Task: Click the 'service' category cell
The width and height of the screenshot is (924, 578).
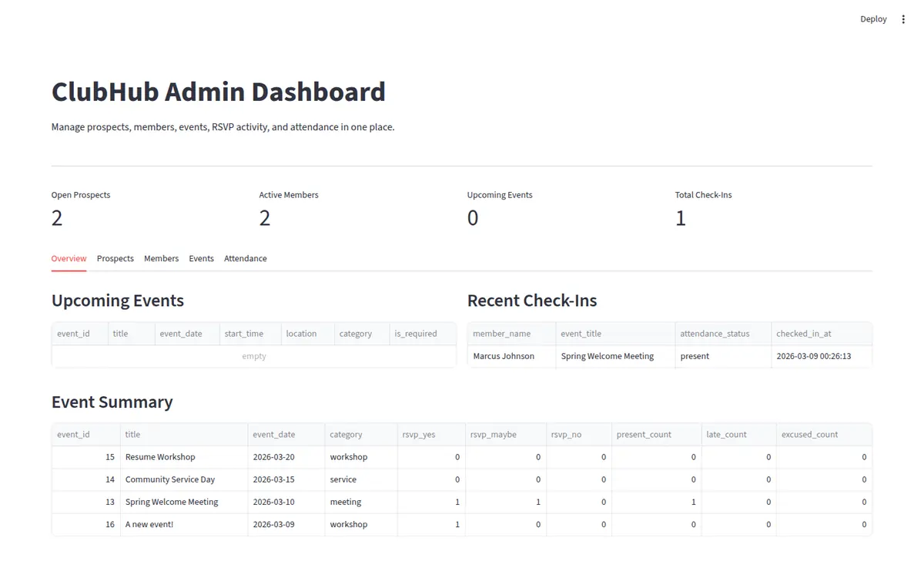Action: tap(361, 479)
